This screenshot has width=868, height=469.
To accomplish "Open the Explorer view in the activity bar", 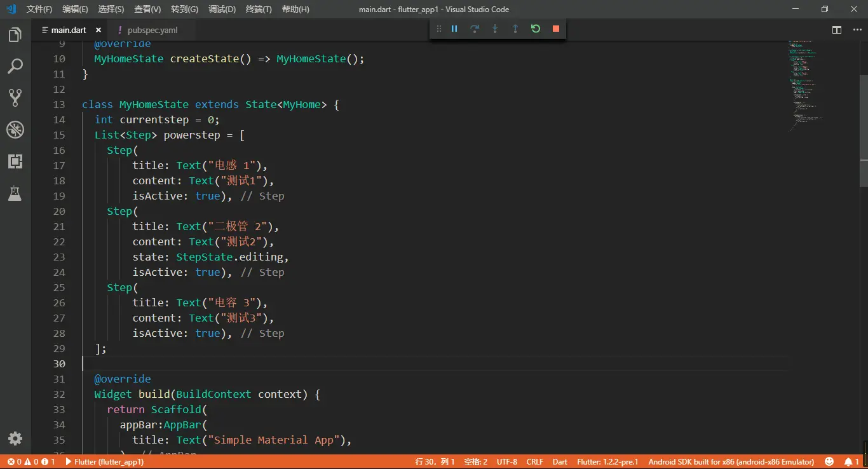I will pos(15,35).
